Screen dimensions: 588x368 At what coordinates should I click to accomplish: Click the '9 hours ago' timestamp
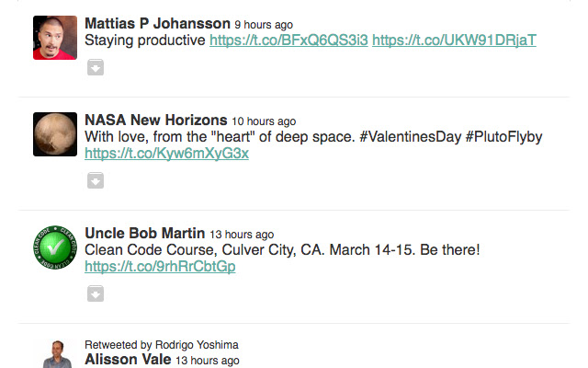point(266,24)
